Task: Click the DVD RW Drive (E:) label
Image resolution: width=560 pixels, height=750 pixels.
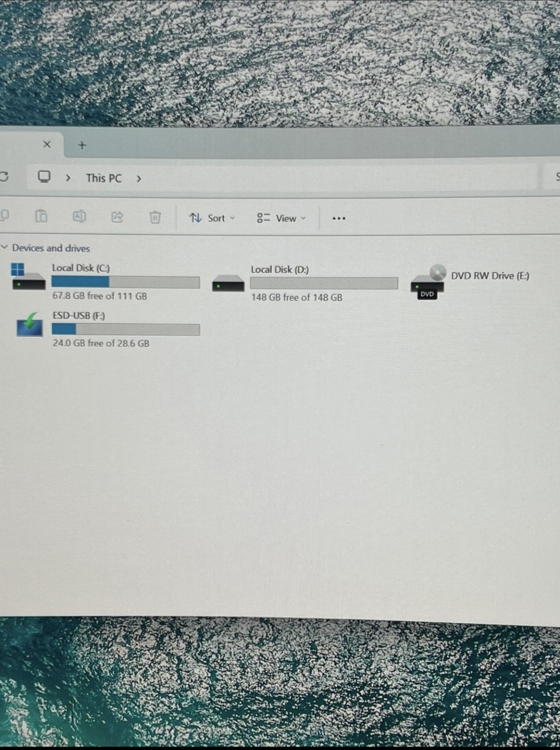Action: 490,276
